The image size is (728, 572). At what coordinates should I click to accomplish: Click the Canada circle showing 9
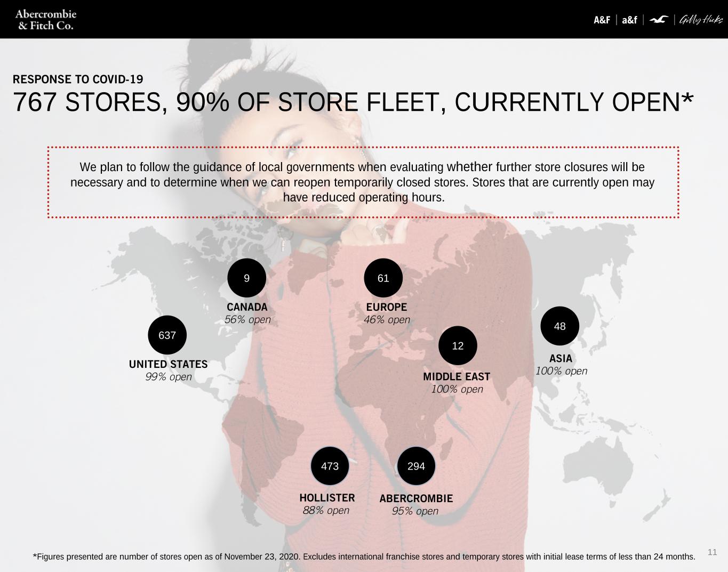[x=246, y=278]
